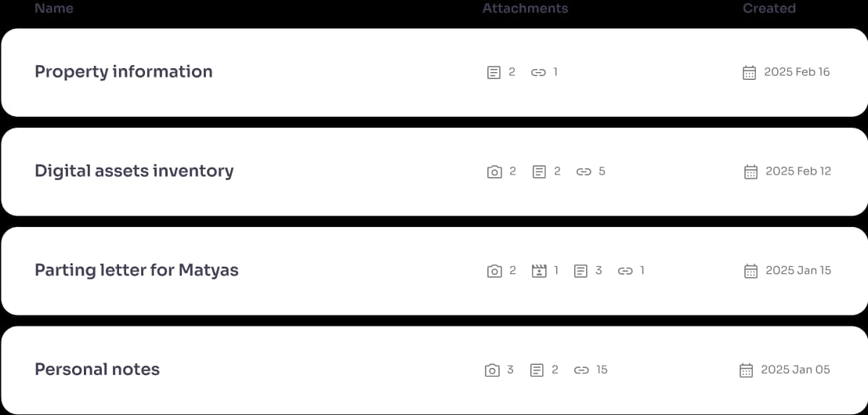This screenshot has width=868, height=415.
Task: Click document icon in Property information row
Action: 494,73
